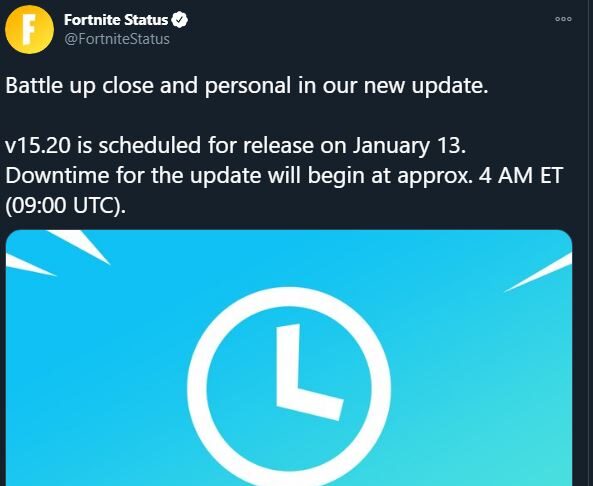Click the clock's short hour hand
This screenshot has width=593, height=486.
310,402
